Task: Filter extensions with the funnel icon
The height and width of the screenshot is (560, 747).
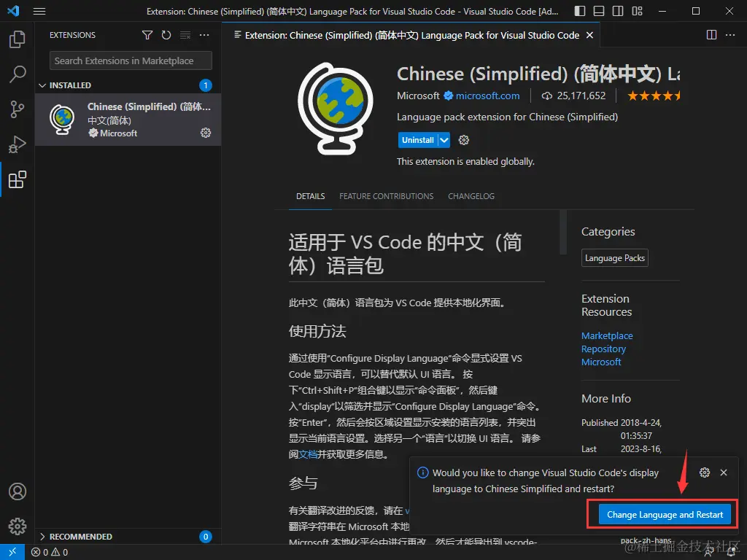Action: [x=147, y=35]
